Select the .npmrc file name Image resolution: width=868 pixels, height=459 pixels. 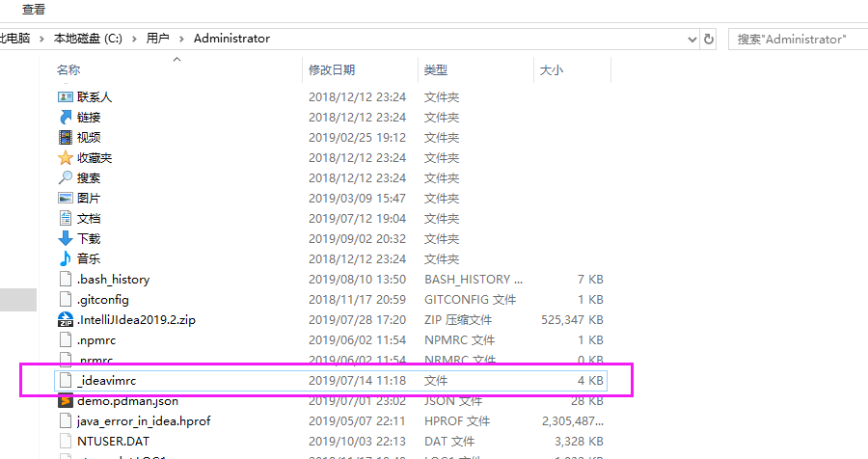pyautogui.click(x=96, y=340)
